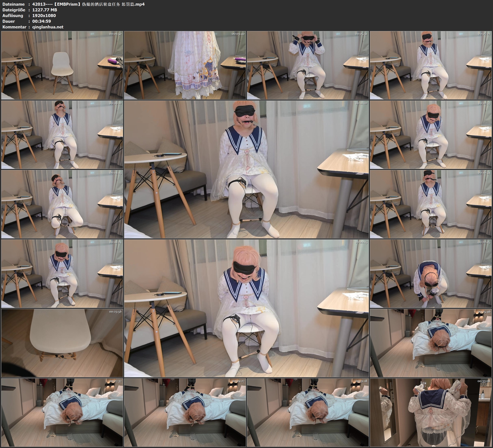Select the last thumbnail at 00:33:08

click(x=431, y=412)
